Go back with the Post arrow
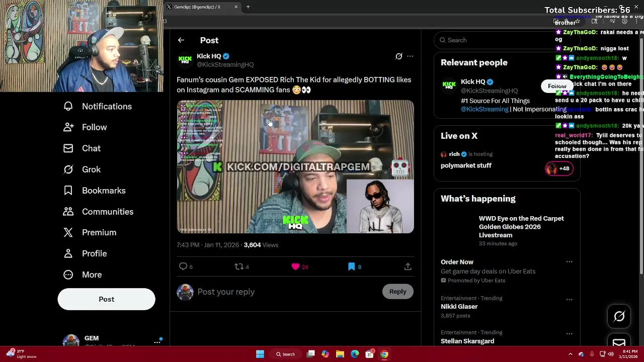The image size is (644, 362). (181, 40)
